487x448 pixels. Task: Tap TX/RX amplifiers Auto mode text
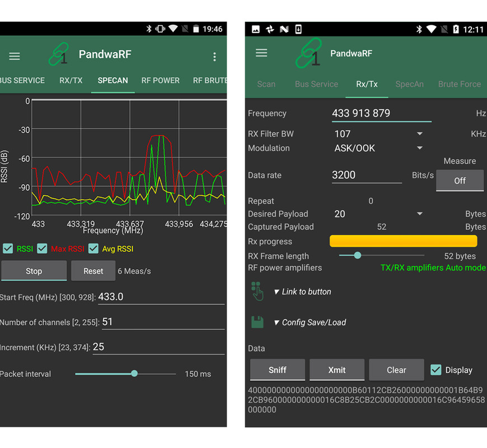(x=433, y=268)
